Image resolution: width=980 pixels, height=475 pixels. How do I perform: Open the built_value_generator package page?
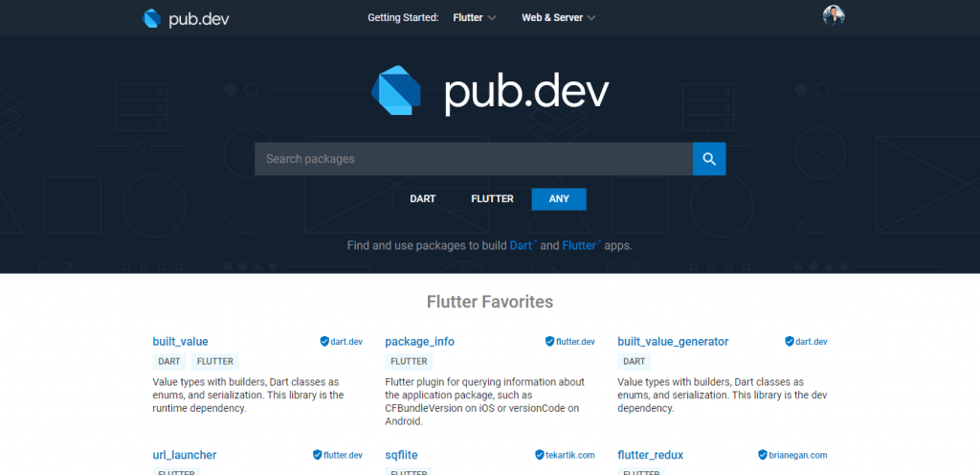(x=673, y=342)
